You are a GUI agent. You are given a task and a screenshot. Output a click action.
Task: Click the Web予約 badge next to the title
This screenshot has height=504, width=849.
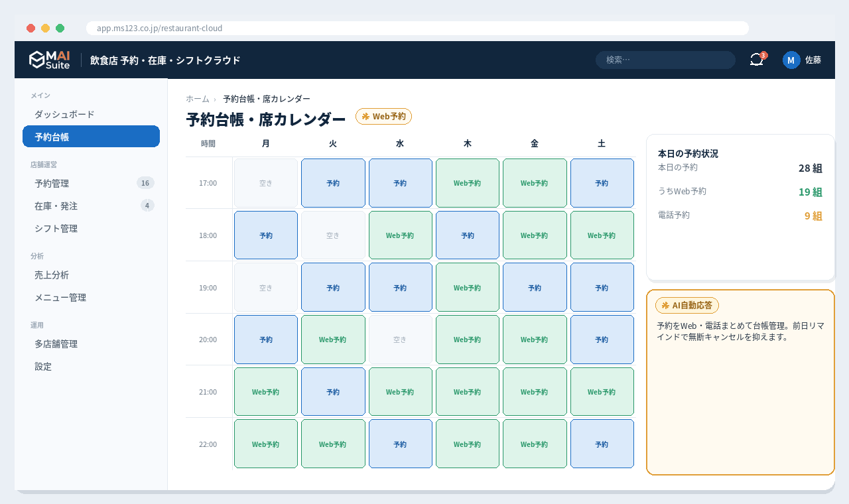(x=383, y=116)
